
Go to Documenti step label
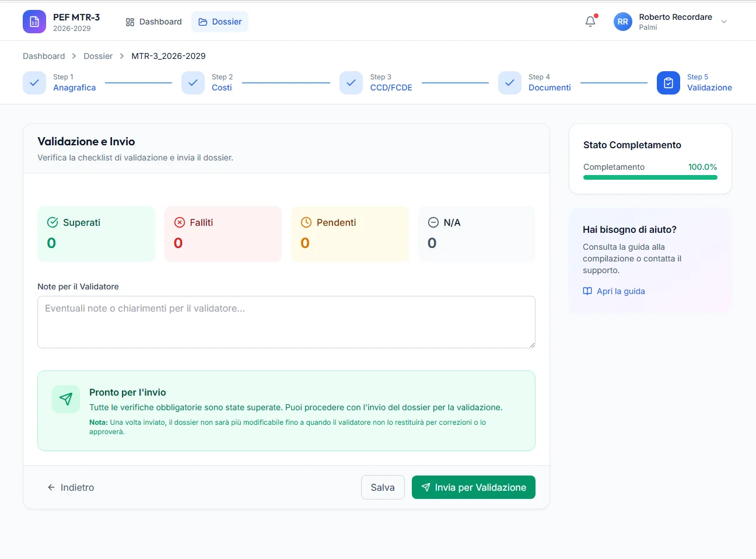coord(549,88)
